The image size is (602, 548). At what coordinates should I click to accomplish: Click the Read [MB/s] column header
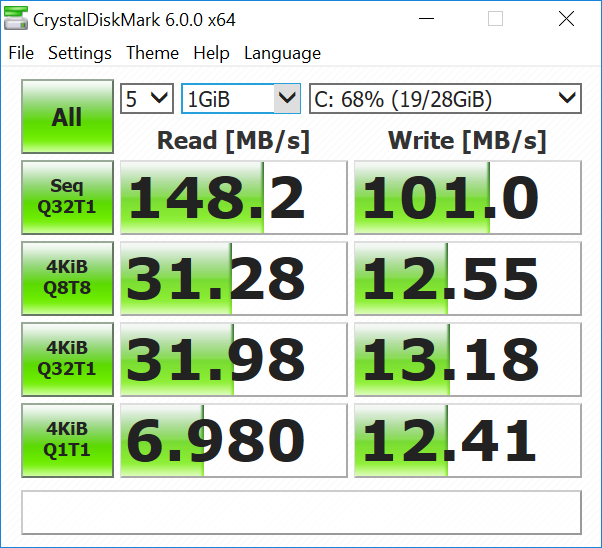[233, 141]
